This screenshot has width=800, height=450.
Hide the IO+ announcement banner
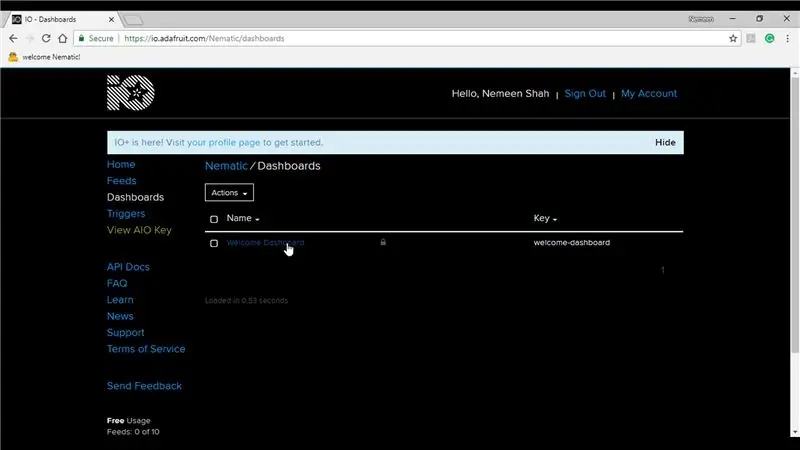(x=665, y=142)
